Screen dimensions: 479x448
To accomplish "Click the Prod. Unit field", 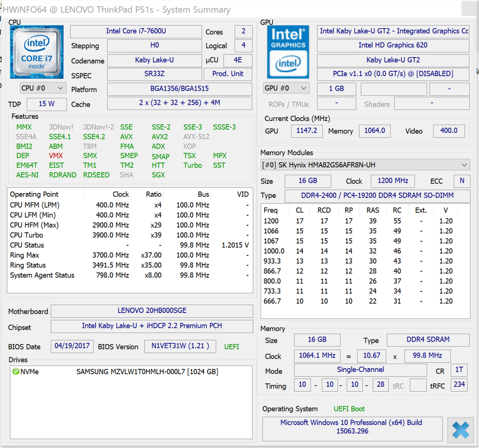I will point(228,74).
